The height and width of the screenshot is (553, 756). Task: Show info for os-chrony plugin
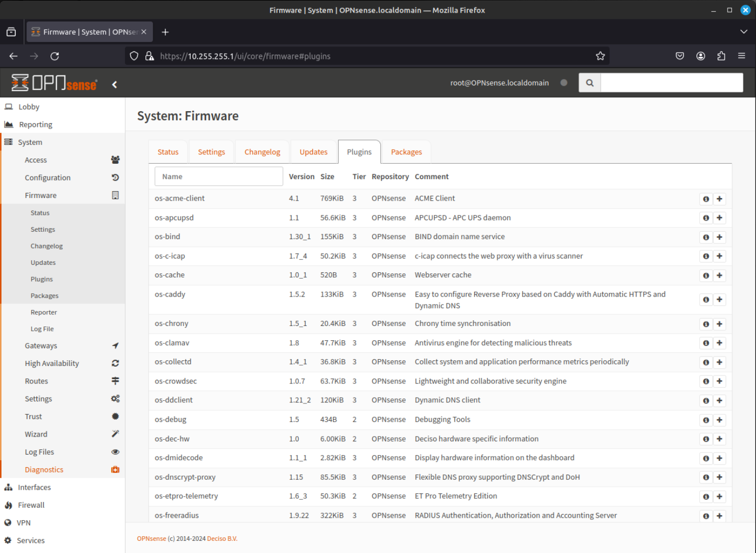click(x=706, y=324)
